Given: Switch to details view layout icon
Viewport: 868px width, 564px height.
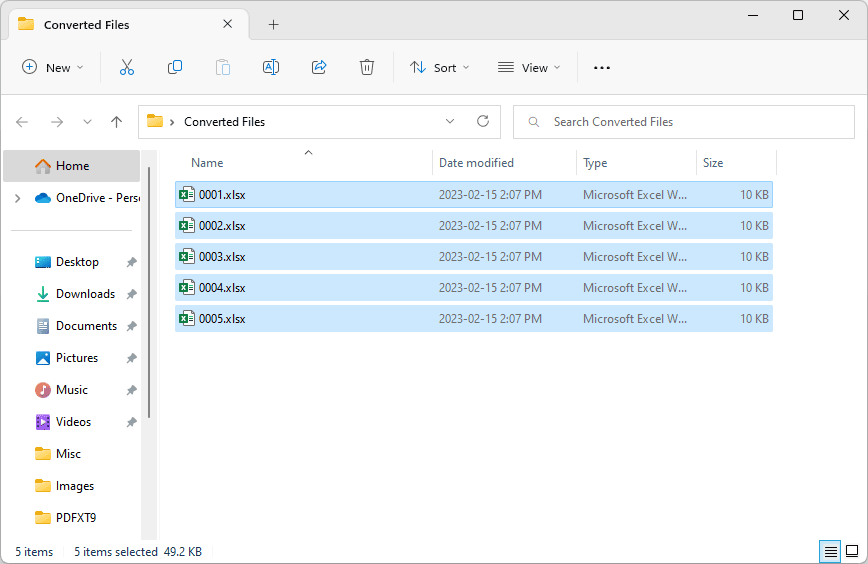Looking at the screenshot, I should [x=830, y=551].
